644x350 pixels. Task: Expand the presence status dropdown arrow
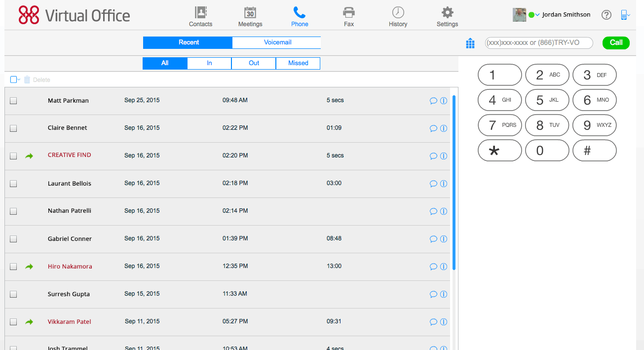pos(537,15)
